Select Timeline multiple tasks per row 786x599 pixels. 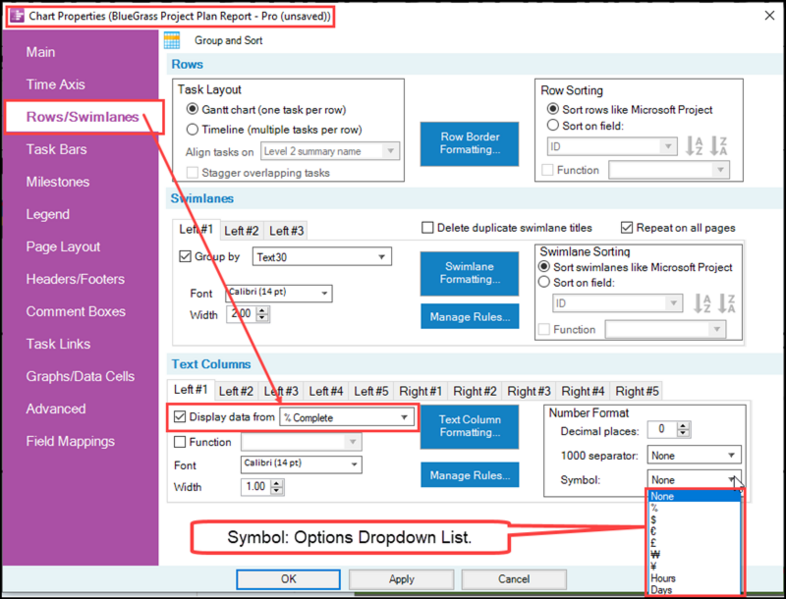[x=192, y=129]
